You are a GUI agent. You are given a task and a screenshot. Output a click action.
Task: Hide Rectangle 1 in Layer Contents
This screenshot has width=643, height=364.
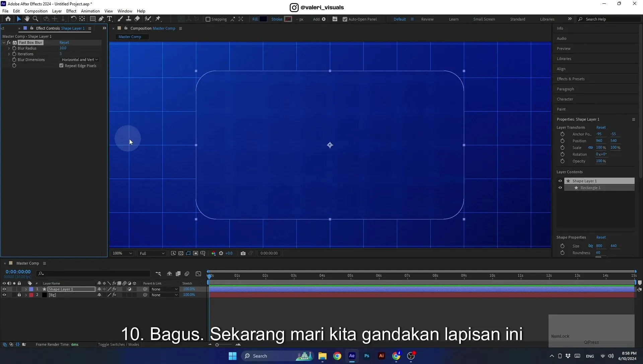point(560,188)
